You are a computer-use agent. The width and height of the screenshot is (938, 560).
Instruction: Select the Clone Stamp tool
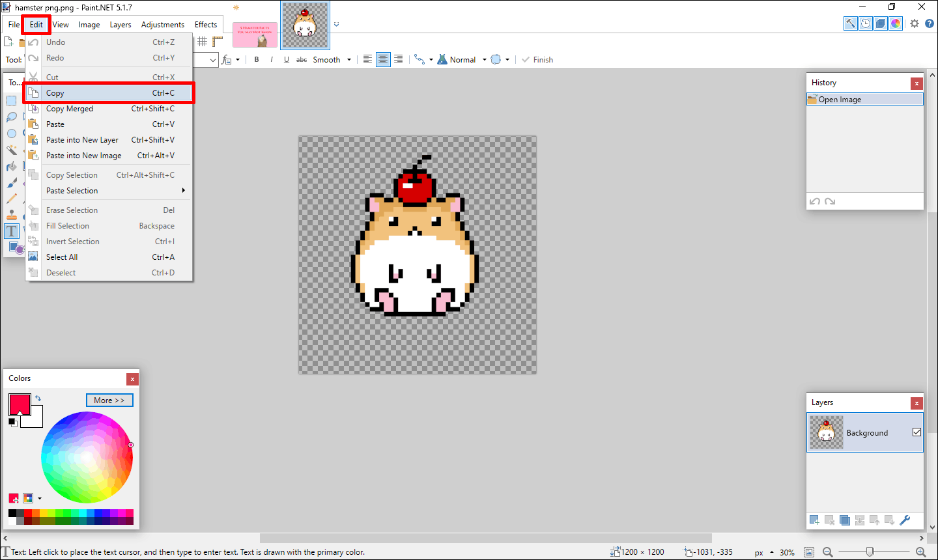(x=12, y=215)
